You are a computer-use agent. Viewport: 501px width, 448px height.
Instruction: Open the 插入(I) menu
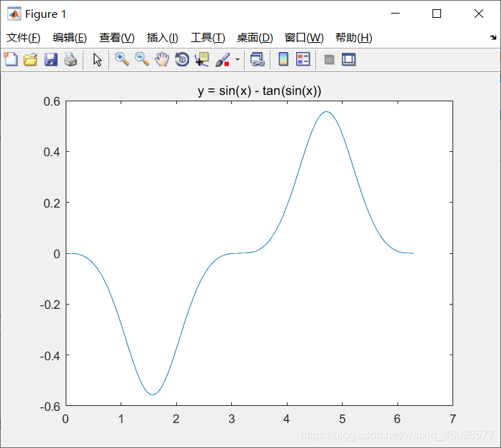162,38
